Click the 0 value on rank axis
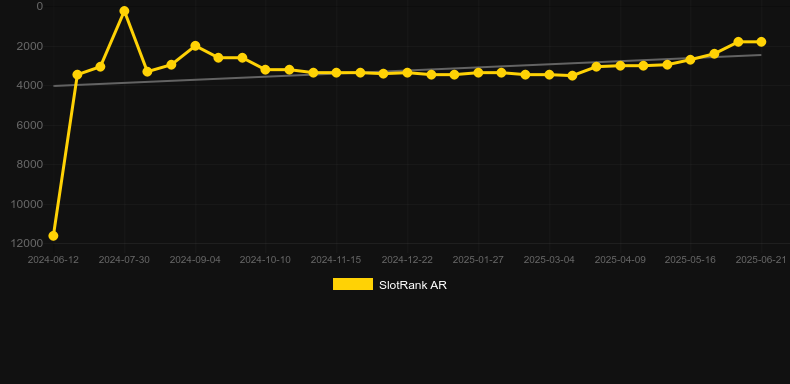The height and width of the screenshot is (384, 790). pos(40,6)
